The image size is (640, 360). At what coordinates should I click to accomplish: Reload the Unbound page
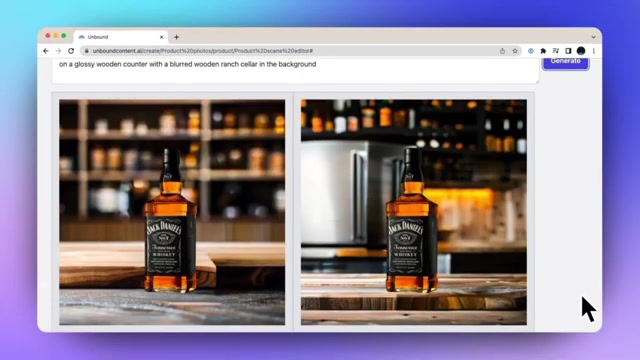[71, 51]
